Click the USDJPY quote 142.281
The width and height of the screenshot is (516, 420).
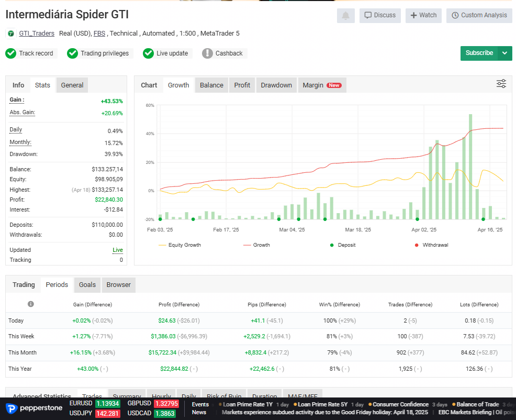tap(108, 413)
